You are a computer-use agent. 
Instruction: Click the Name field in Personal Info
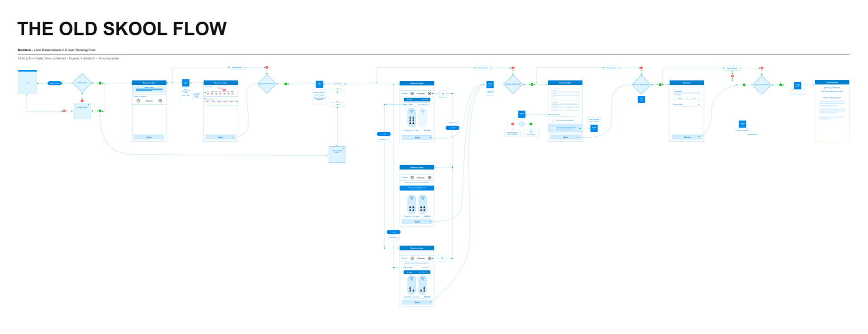pos(565,90)
